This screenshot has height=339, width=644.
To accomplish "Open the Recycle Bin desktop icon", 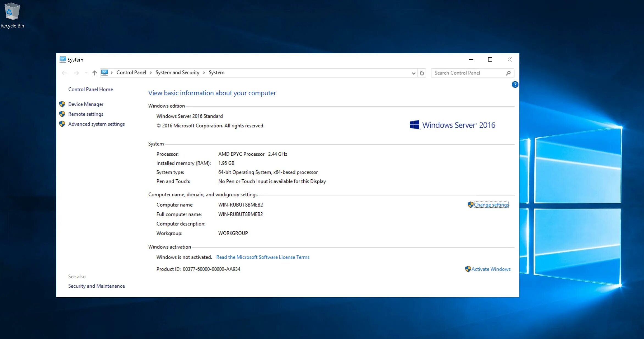I will pos(12,15).
